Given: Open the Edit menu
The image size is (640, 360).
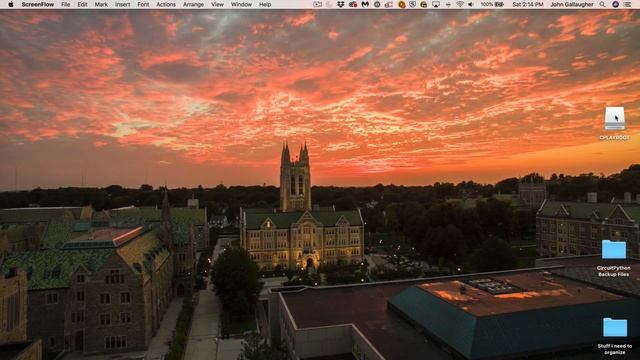Looking at the screenshot, I should pos(82,4).
